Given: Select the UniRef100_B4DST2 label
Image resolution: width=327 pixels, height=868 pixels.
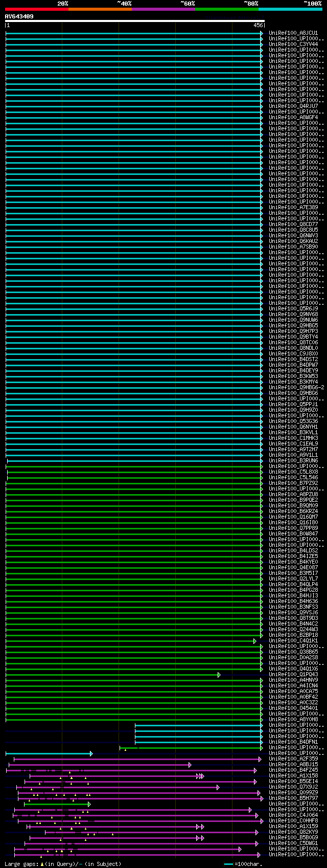Looking at the screenshot, I should 293,360.
